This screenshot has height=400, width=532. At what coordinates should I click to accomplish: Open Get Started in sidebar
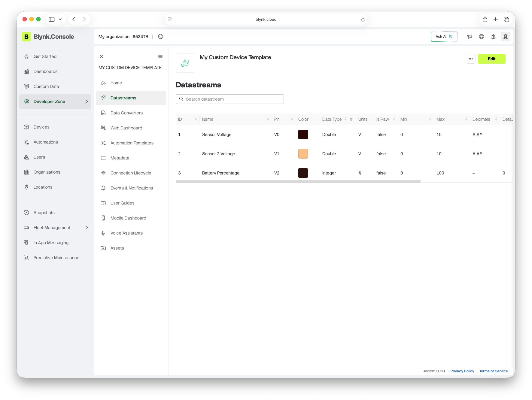(x=55, y=56)
